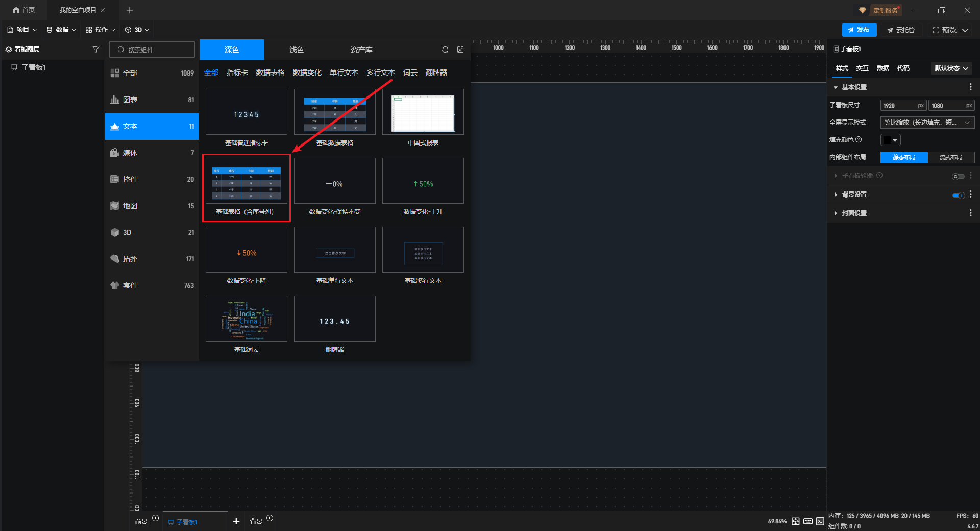Select the 地图 map category
Image resolution: width=980 pixels, height=531 pixels.
click(x=152, y=206)
